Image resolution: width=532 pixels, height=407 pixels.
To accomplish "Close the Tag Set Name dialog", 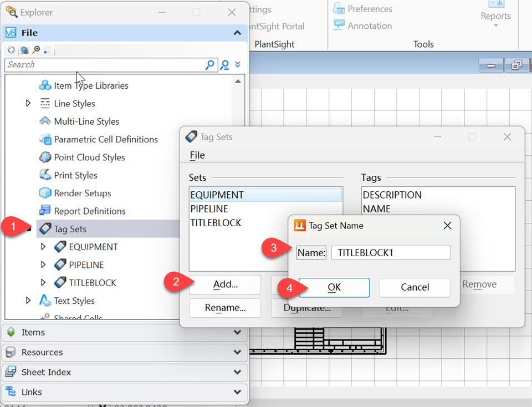I will point(448,225).
